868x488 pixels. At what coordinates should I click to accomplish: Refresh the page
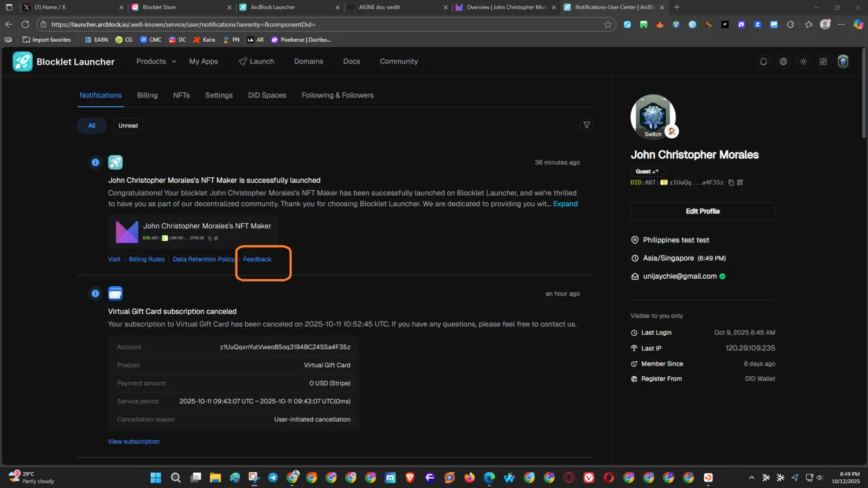pos(25,24)
